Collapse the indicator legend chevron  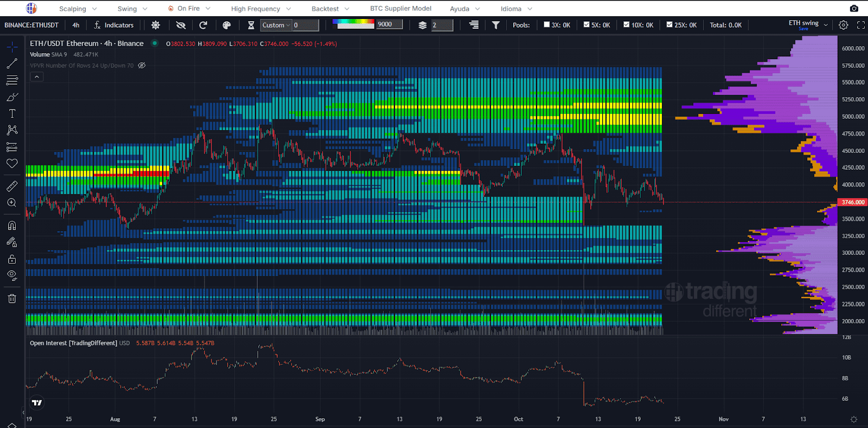tap(37, 77)
